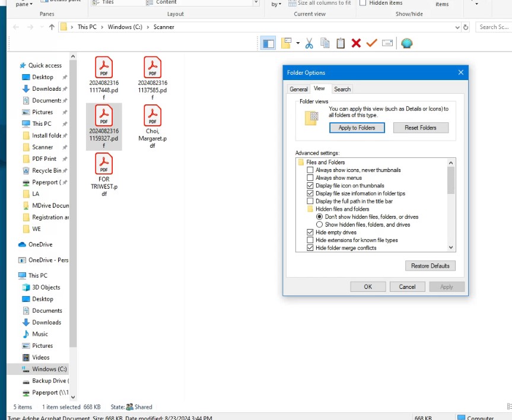Click the Copy toolbar icon
The width and height of the screenshot is (512, 420).
[x=325, y=43]
